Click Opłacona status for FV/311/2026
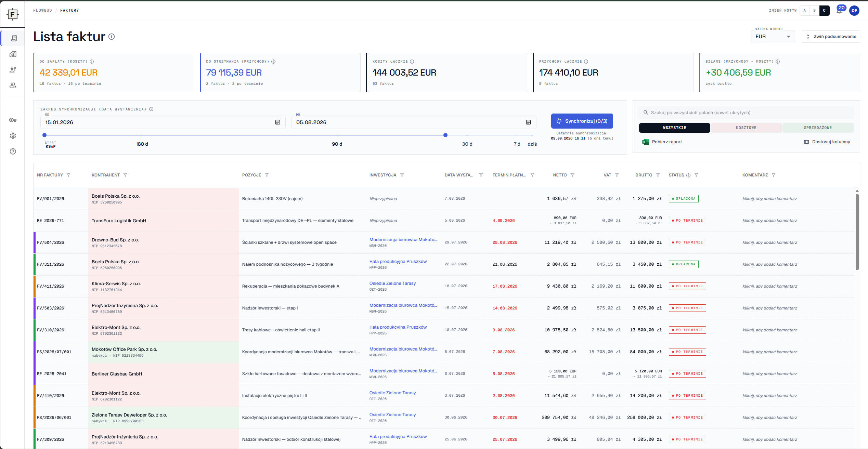The width and height of the screenshot is (868, 449). tap(684, 264)
